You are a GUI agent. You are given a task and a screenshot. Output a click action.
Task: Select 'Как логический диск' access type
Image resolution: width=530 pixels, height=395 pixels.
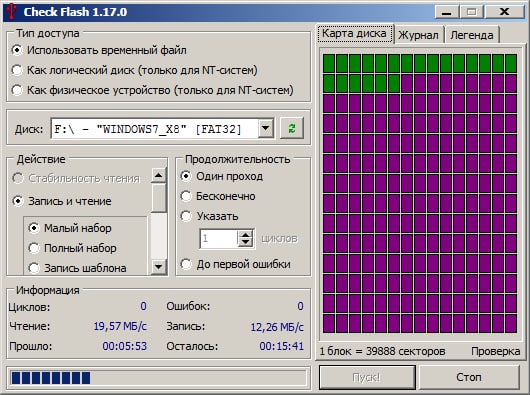(135, 70)
